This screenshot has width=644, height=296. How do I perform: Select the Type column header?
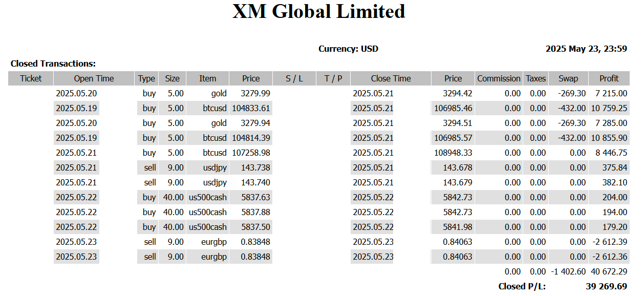[146, 78]
